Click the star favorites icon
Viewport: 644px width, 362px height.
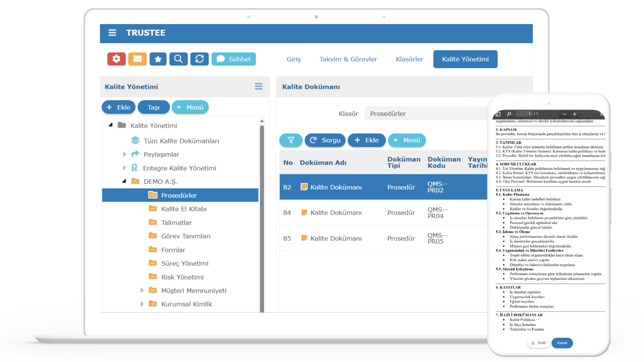pos(158,59)
